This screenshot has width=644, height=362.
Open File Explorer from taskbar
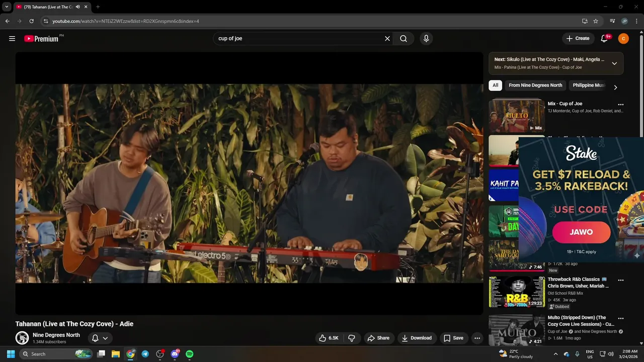[x=115, y=354]
